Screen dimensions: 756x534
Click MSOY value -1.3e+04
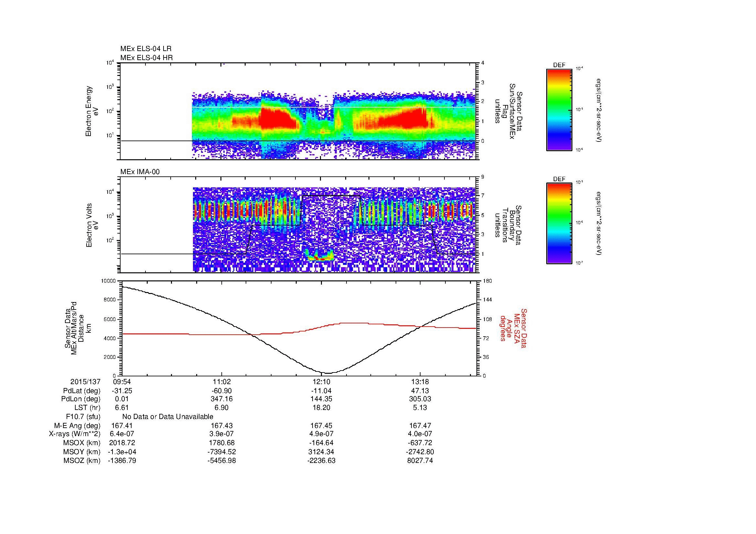coord(122,452)
